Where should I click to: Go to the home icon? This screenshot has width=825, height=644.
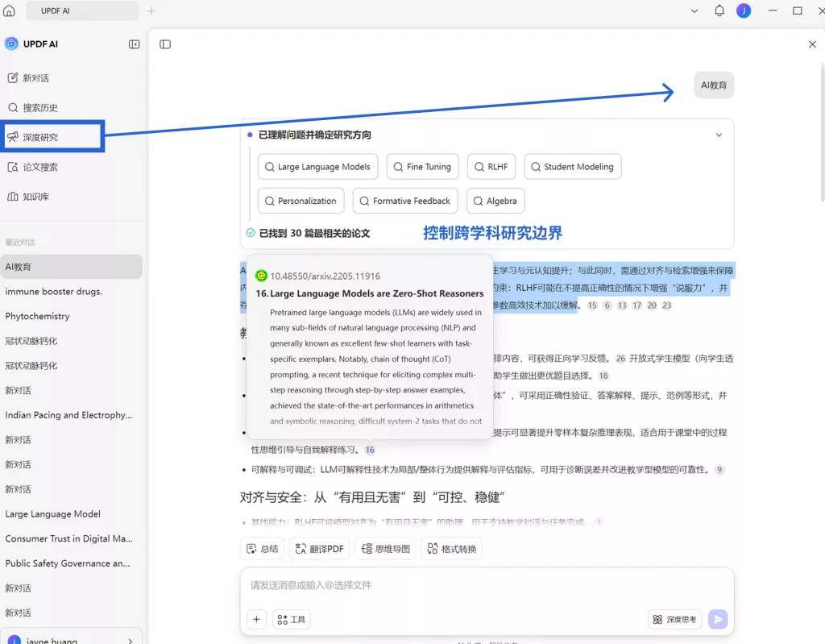[x=9, y=10]
